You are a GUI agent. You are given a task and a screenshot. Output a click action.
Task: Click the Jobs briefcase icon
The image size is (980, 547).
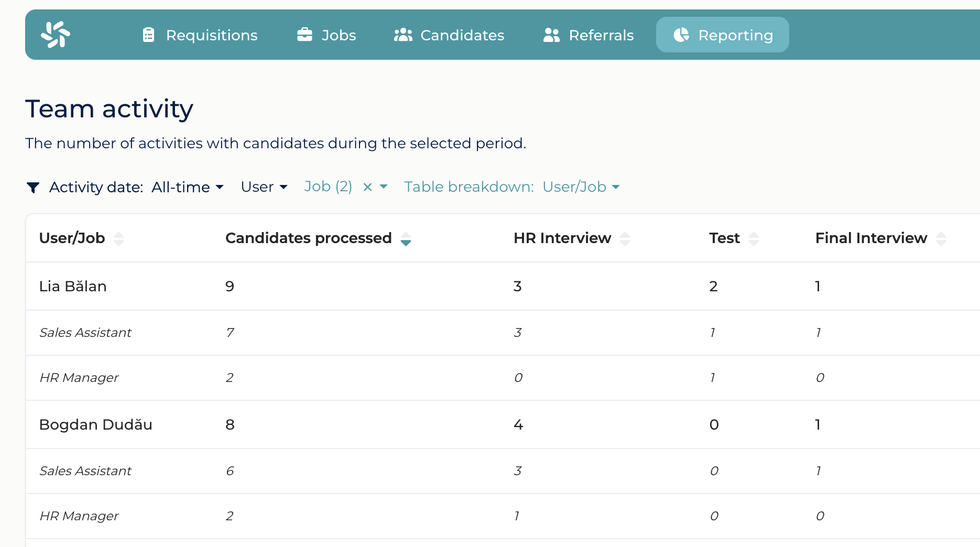[x=304, y=35]
